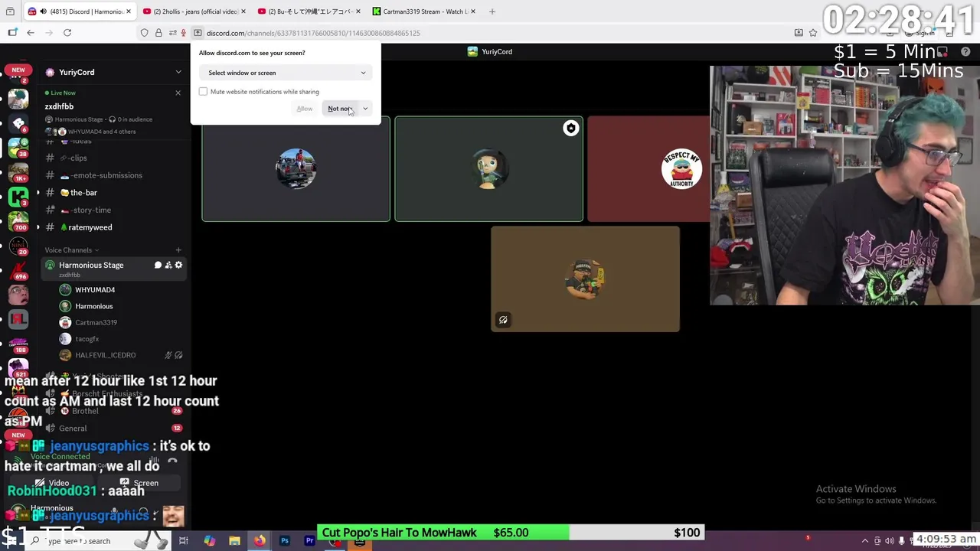
Task: Add a voice channel with plus icon
Action: [178, 250]
